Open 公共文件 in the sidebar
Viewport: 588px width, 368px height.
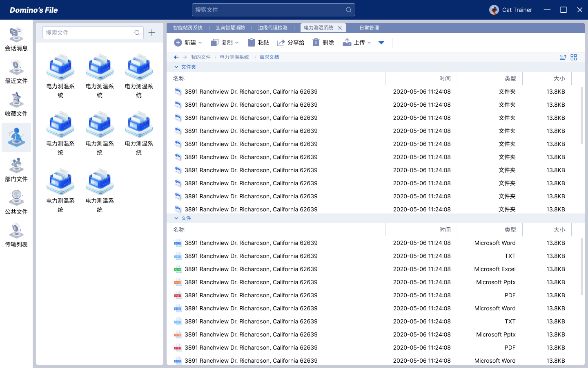(16, 203)
